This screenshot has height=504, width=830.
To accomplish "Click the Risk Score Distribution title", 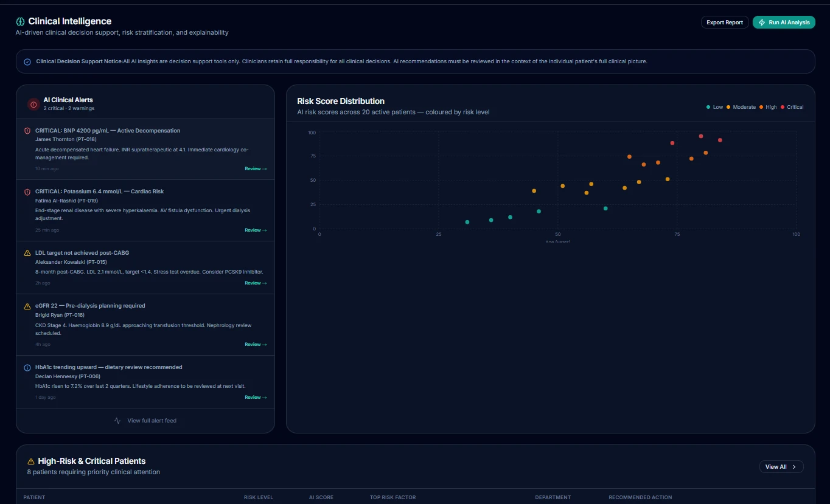I will (x=341, y=101).
